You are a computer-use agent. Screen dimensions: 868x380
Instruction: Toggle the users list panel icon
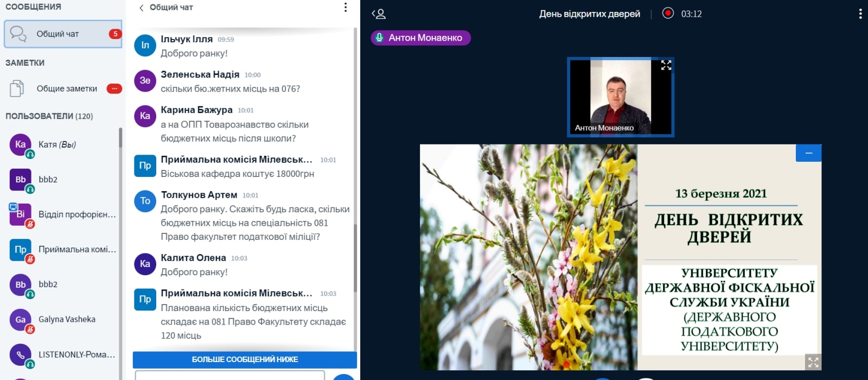(379, 14)
